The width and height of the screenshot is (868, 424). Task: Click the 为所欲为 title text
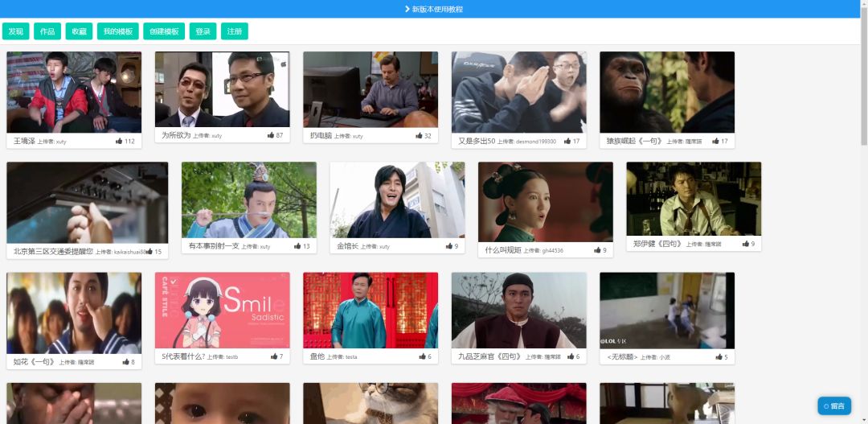pyautogui.click(x=176, y=135)
